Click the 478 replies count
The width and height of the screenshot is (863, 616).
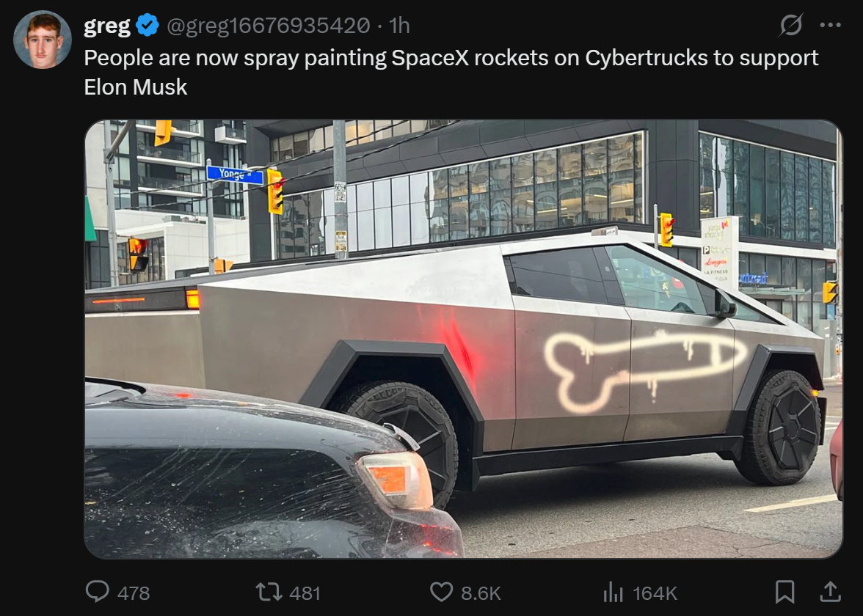click(x=134, y=593)
